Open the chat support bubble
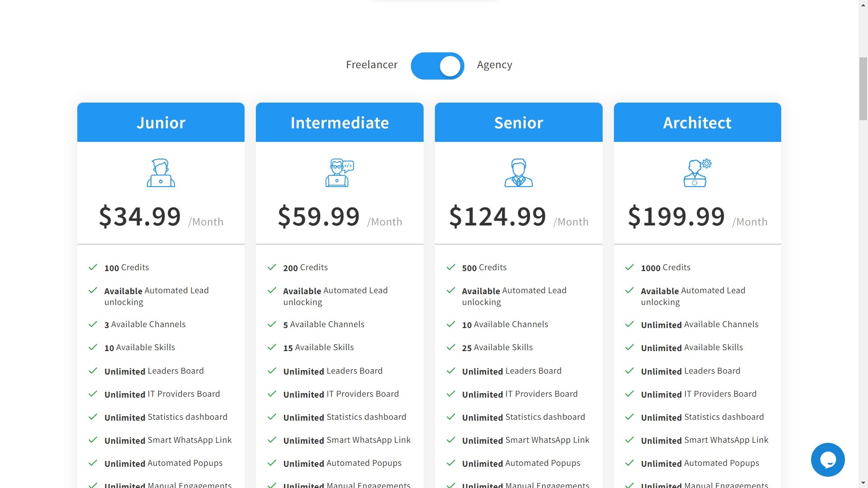The width and height of the screenshot is (868, 488). pyautogui.click(x=827, y=460)
